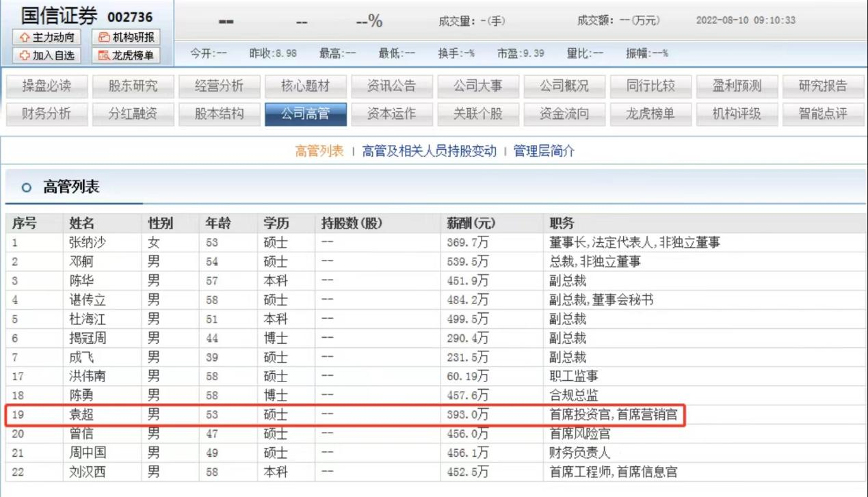Image resolution: width=868 pixels, height=497 pixels.
Task: Switch to 智能点评 tab
Action: tap(822, 114)
